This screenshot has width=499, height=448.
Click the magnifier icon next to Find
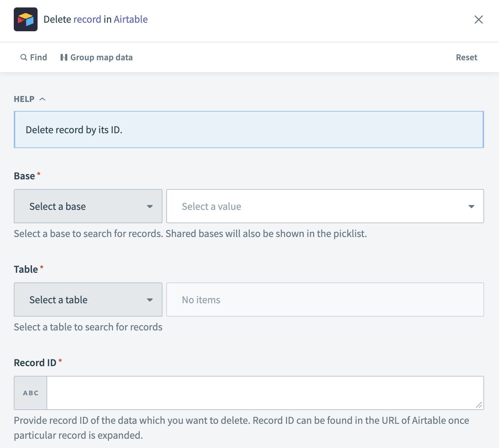[23, 57]
